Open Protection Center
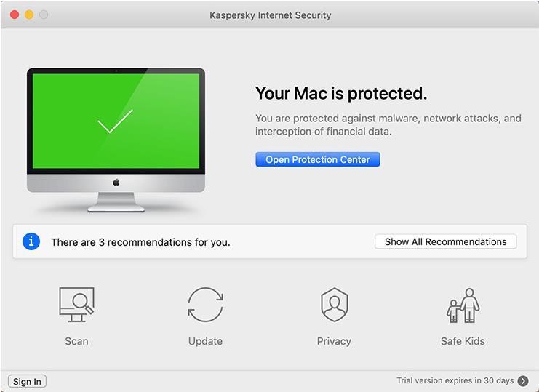Screen dimensions: 539x392 pyautogui.click(x=317, y=159)
